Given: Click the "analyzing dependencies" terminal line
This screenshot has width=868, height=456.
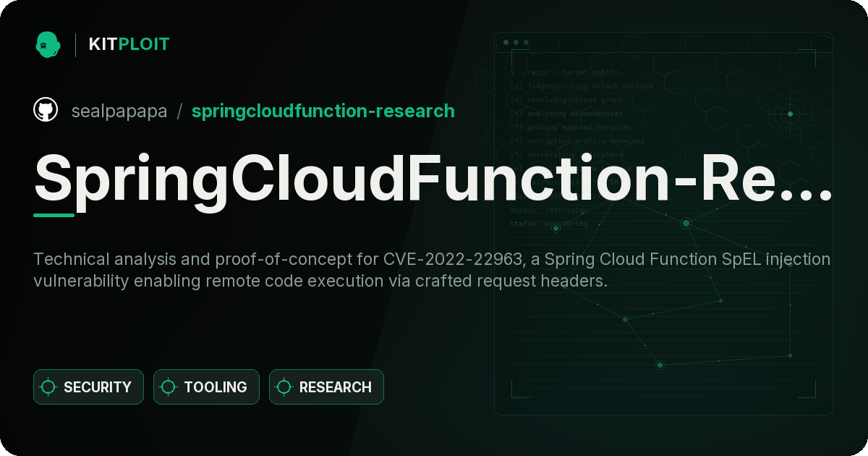Looking at the screenshot, I should pos(566,114).
